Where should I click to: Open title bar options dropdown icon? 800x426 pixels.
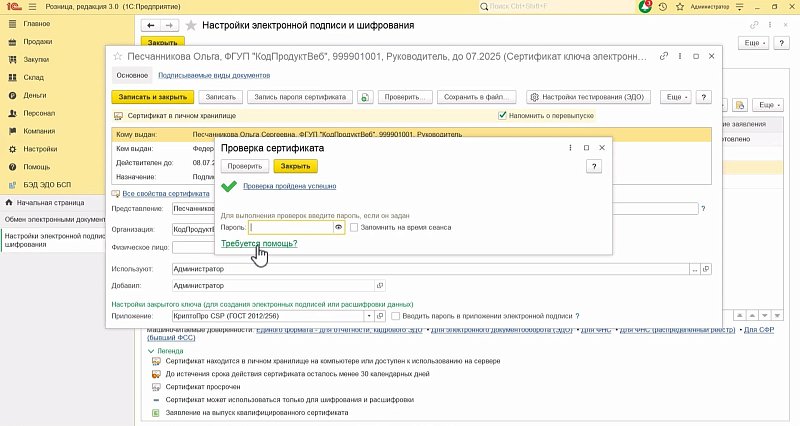(740, 7)
